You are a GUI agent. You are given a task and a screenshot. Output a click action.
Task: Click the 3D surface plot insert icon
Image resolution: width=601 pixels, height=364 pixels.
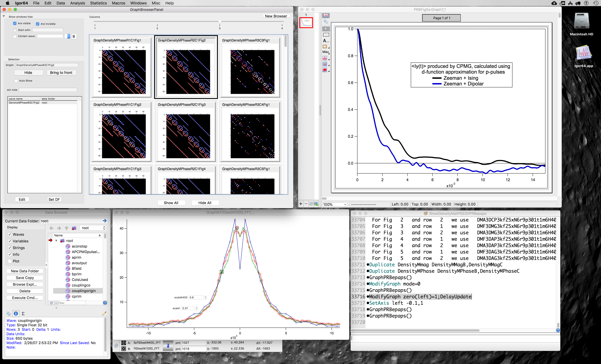click(x=325, y=70)
